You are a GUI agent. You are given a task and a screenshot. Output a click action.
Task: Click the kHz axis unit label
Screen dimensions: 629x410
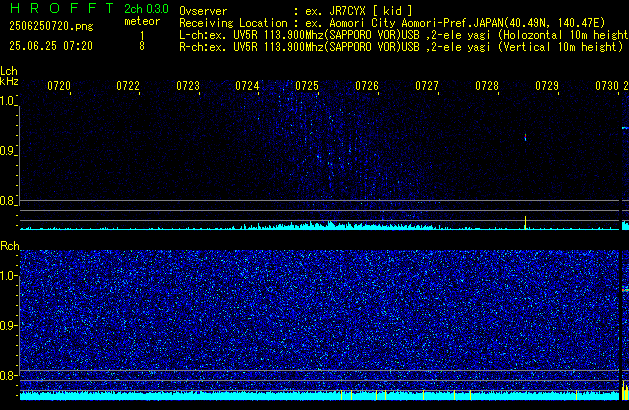click(x=9, y=81)
